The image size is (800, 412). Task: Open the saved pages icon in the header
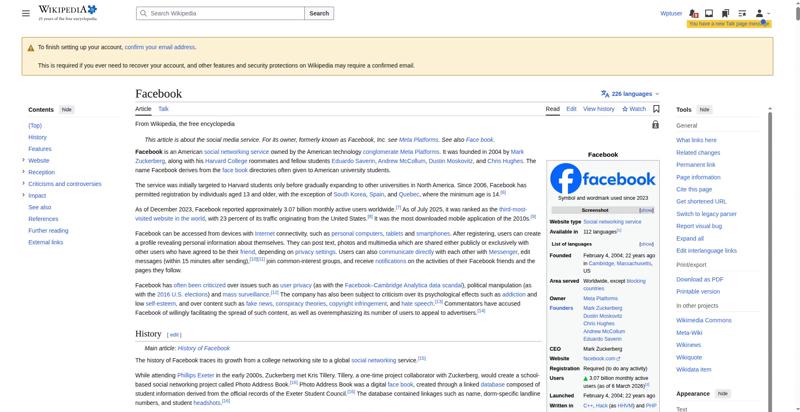[725, 13]
